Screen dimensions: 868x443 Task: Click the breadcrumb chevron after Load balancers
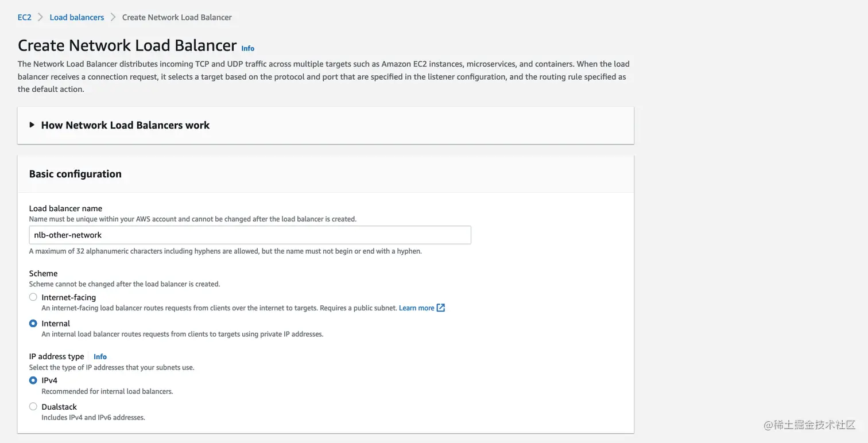click(x=113, y=17)
